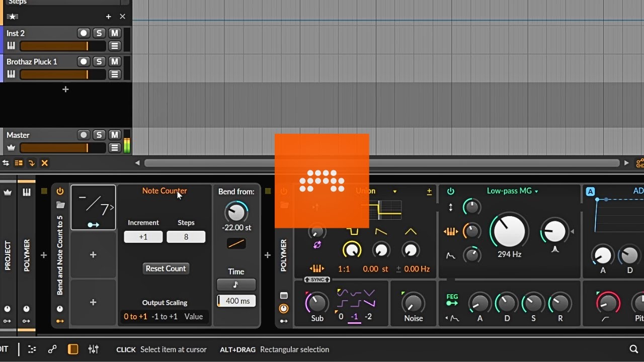Toggle the orange clip launcher view icon
This screenshot has width=644, height=362.
19,163
